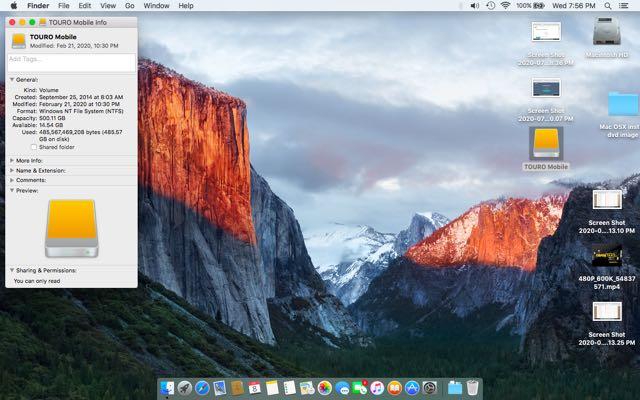Image resolution: width=640 pixels, height=400 pixels.
Task: Collapse the General section
Action: pos(11,78)
